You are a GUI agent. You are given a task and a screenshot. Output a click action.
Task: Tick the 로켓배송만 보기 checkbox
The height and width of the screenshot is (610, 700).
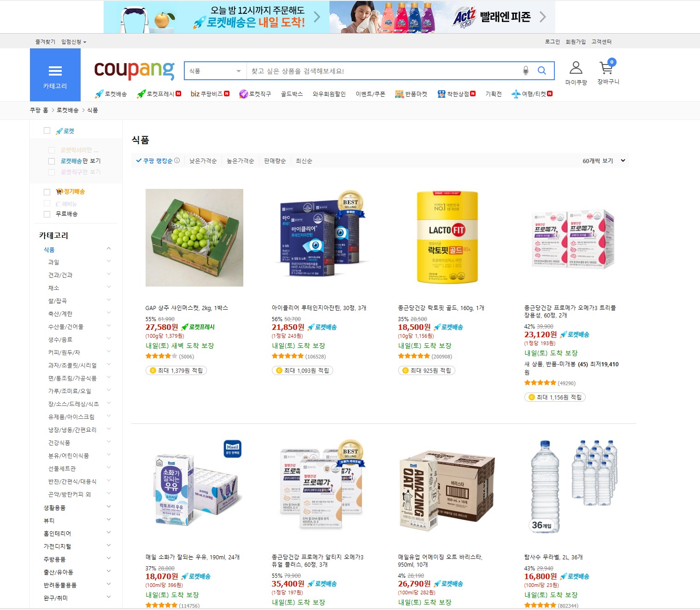[x=52, y=161]
